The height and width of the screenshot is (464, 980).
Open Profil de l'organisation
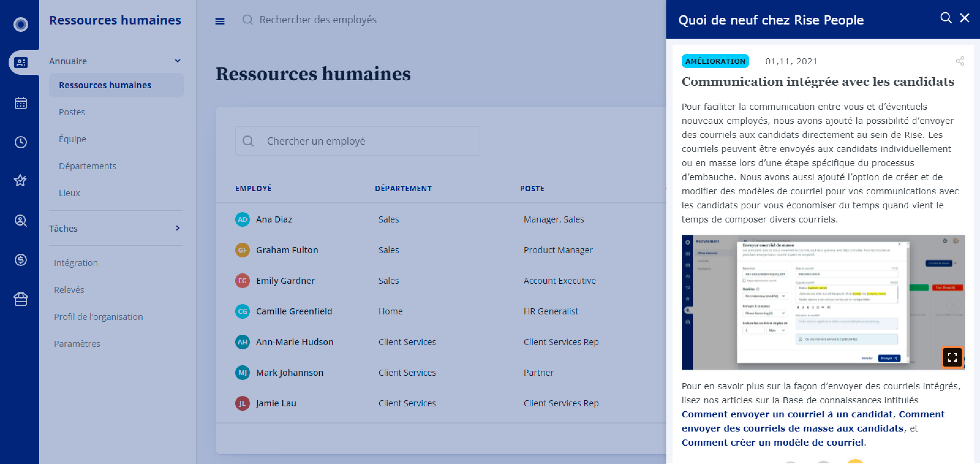(x=98, y=317)
